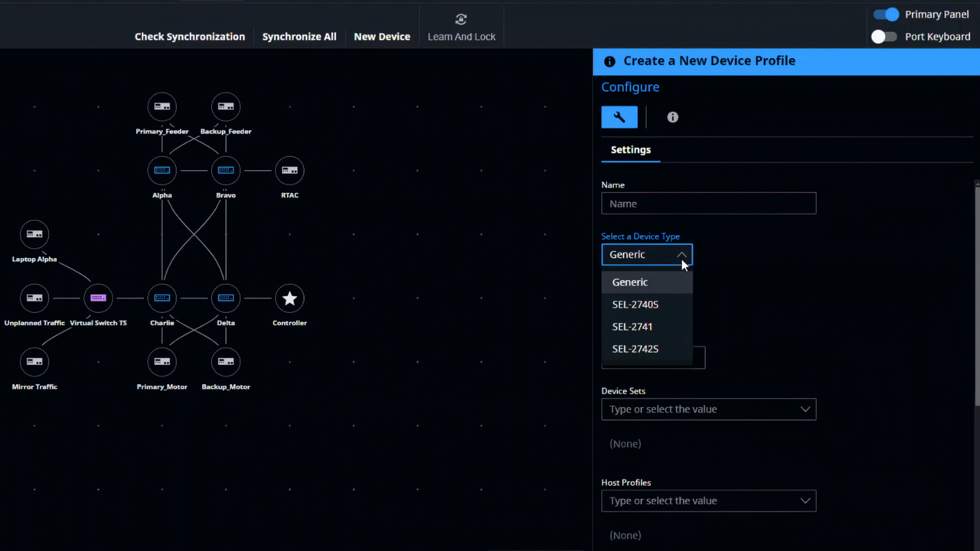Choose SEL-2740S from the device list
980x551 pixels.
tap(635, 305)
